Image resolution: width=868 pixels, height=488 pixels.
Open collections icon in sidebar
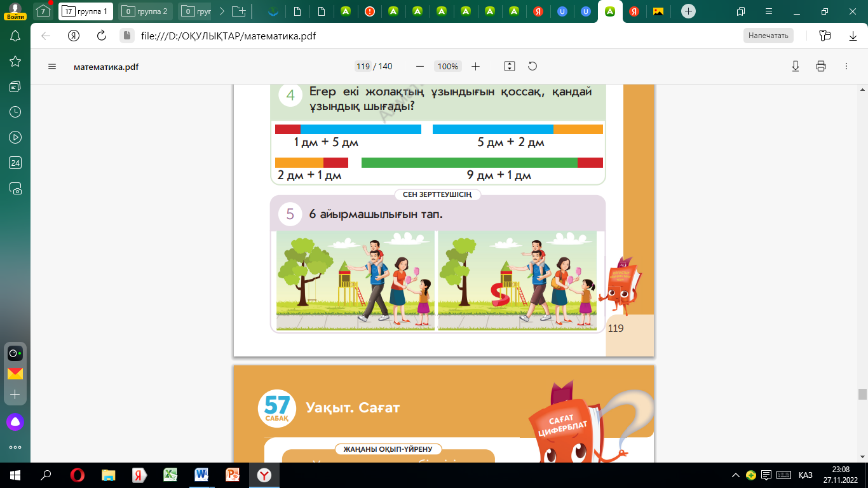[15, 86]
